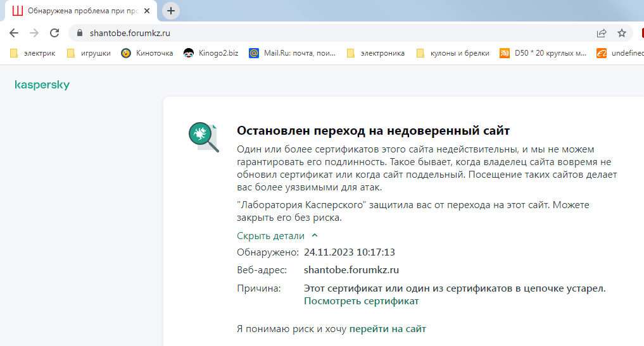Screen dimensions: 644x346
Task: Click the Причина label
Action: [x=259, y=288]
